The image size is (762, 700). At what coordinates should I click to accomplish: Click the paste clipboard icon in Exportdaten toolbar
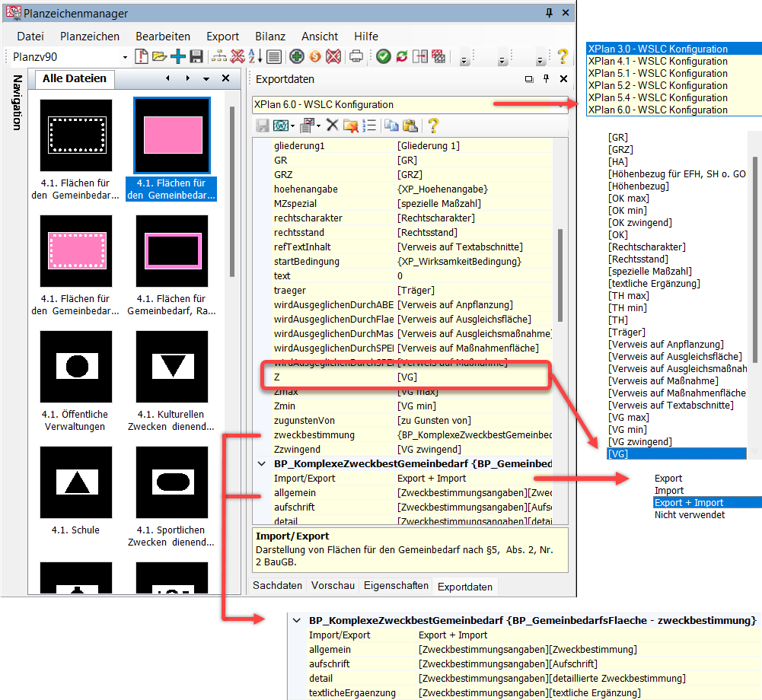(x=410, y=126)
